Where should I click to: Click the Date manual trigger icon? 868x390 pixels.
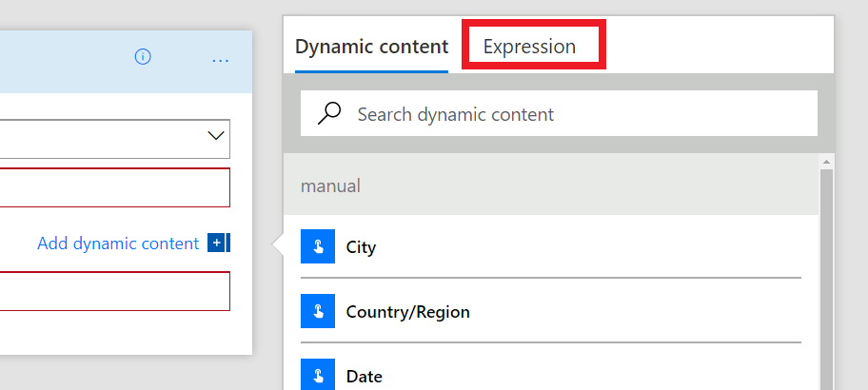pos(316,375)
